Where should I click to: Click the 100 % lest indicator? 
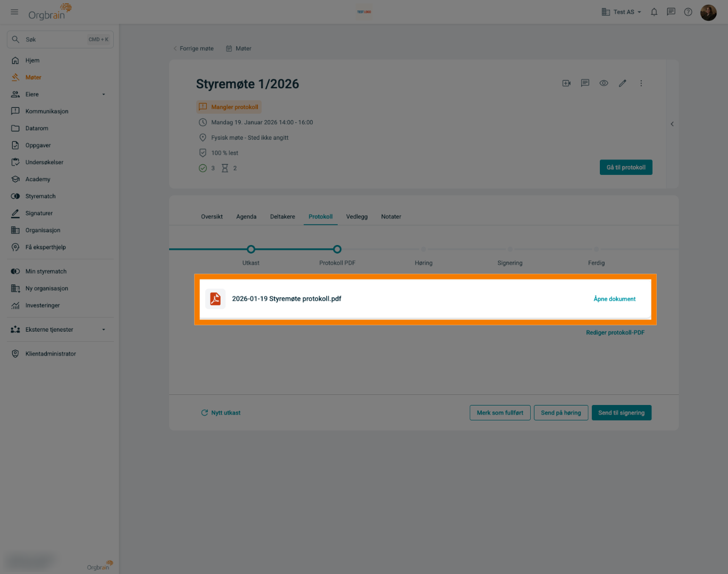click(219, 153)
